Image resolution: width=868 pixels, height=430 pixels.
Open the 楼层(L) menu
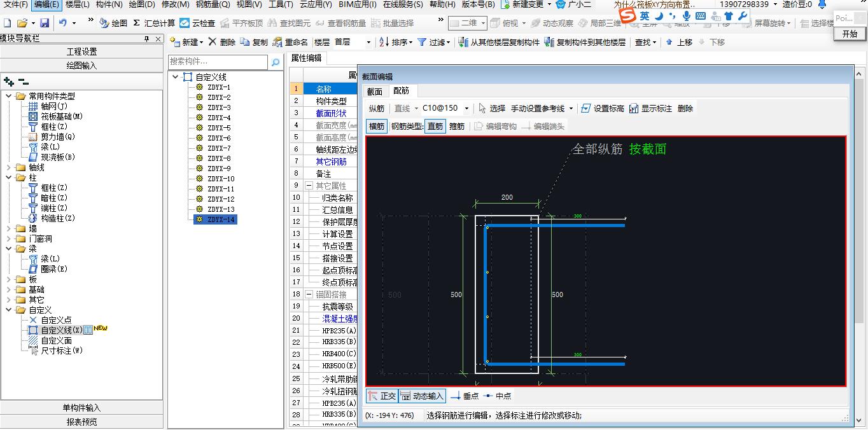[78, 4]
